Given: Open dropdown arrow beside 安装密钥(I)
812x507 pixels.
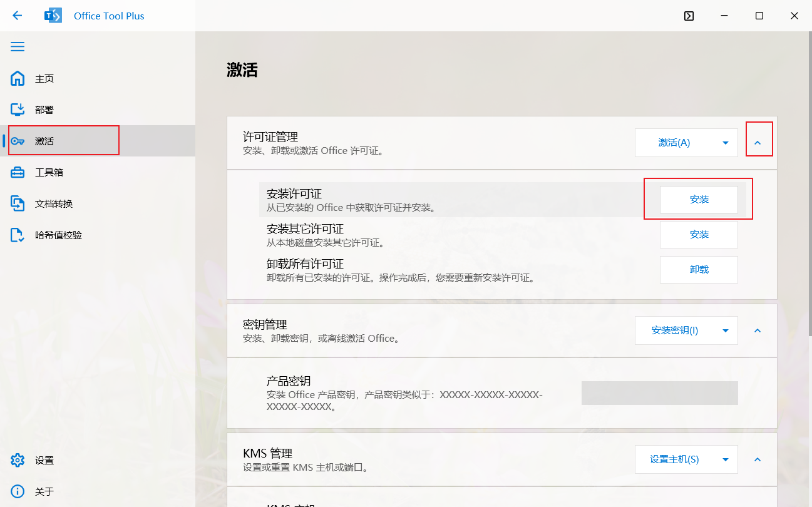Looking at the screenshot, I should tap(726, 330).
